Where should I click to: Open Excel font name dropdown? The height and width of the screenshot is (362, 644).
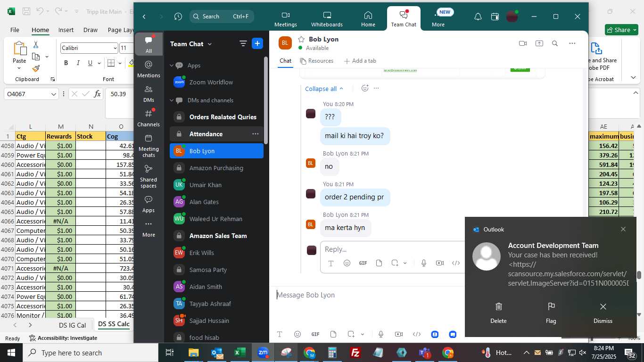pyautogui.click(x=115, y=48)
